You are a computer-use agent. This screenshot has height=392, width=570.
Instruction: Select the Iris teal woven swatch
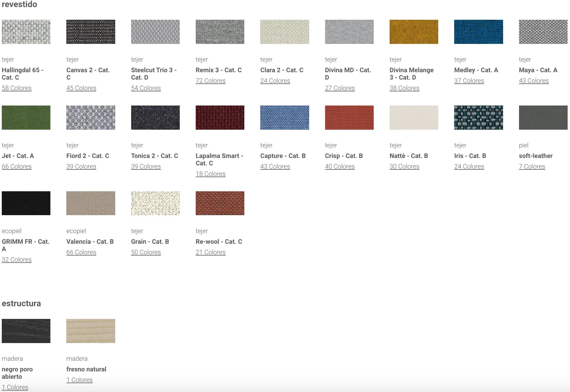point(478,118)
